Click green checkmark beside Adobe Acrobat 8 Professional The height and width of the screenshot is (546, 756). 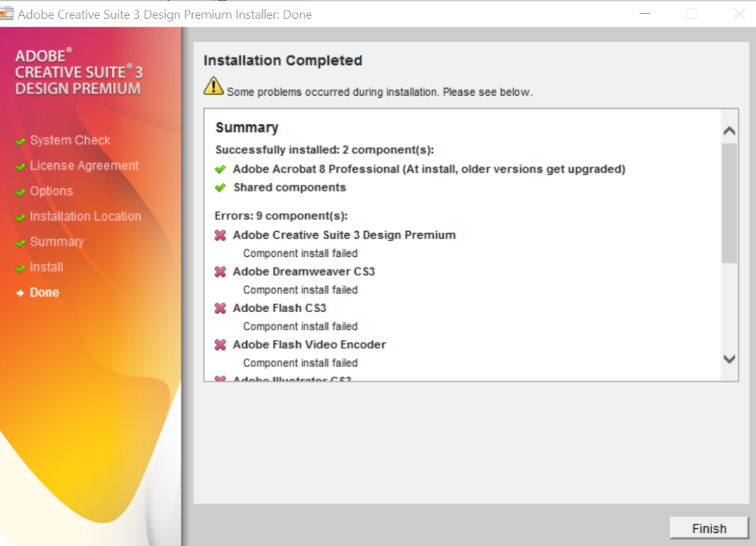click(x=221, y=169)
